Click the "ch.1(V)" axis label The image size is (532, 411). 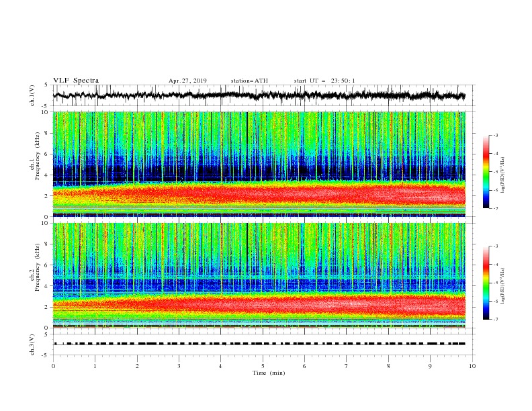tap(32, 95)
